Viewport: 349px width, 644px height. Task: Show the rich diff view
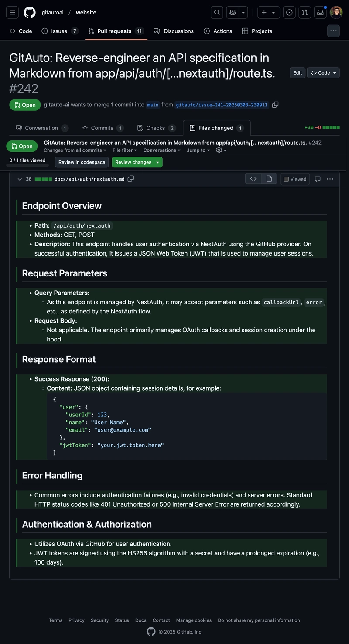click(x=269, y=179)
